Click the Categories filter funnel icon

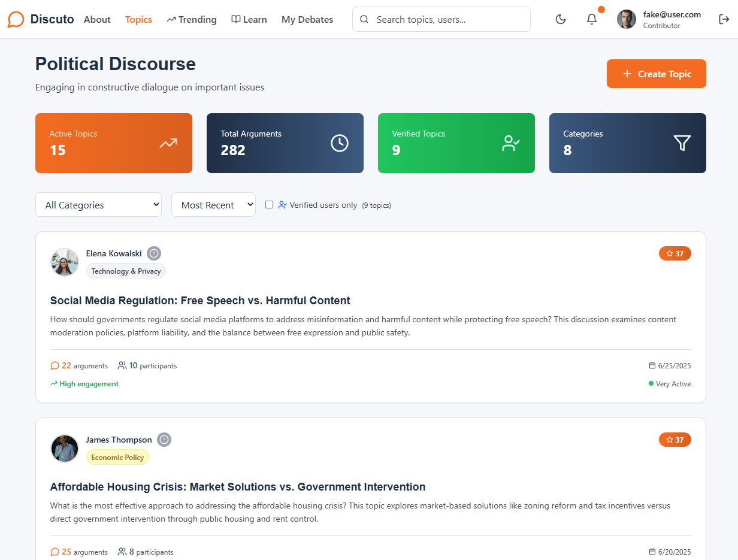[x=682, y=143]
